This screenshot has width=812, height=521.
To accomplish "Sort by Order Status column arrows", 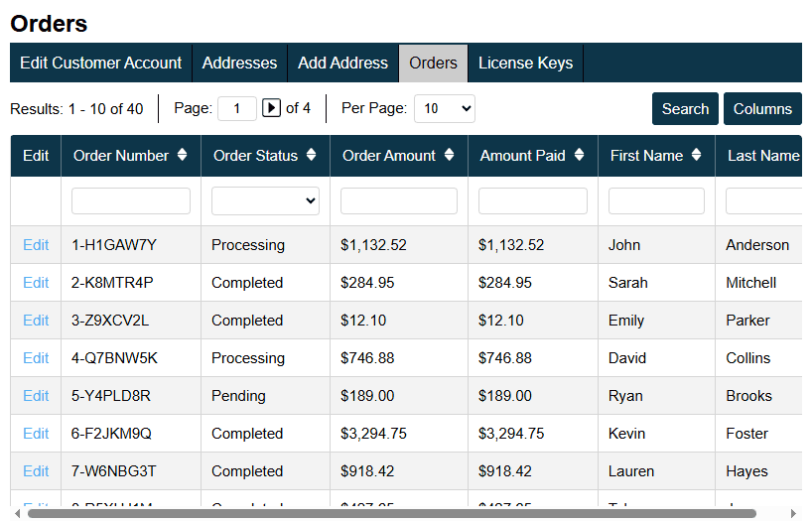I will tap(311, 155).
